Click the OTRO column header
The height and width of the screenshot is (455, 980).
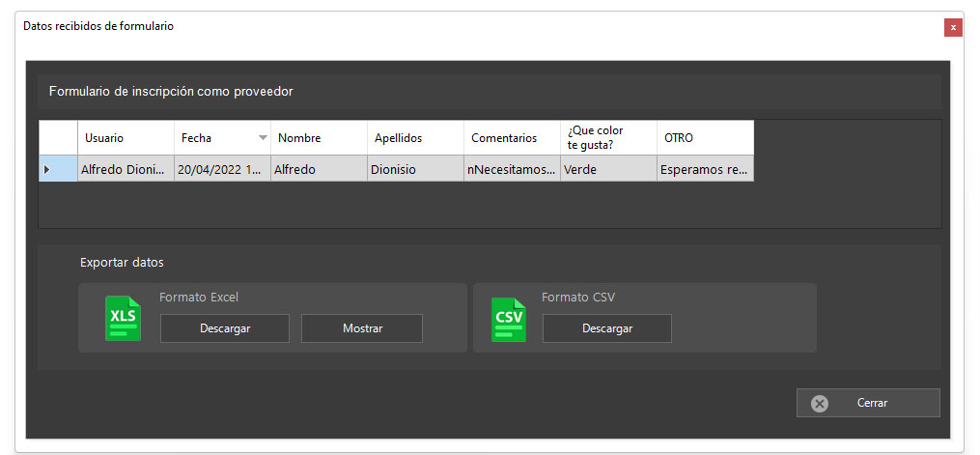[x=706, y=138]
